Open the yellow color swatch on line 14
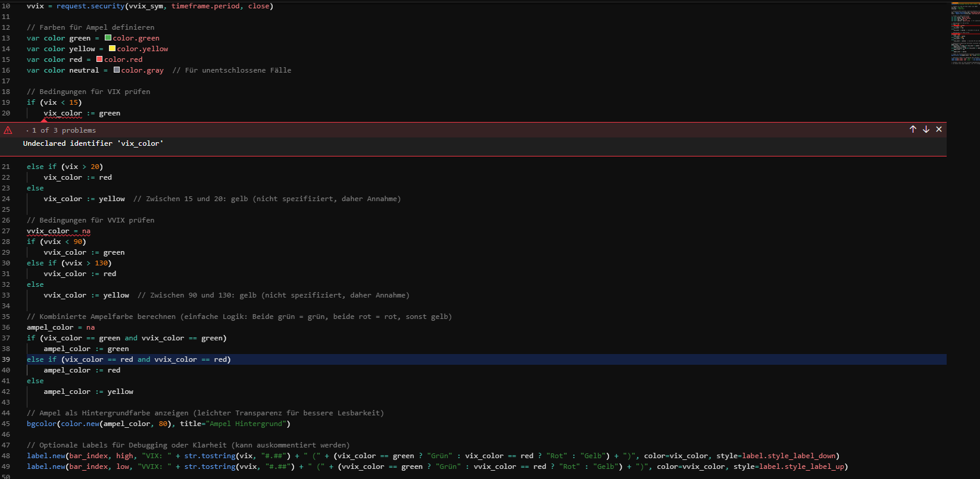This screenshot has width=980, height=479. pyautogui.click(x=112, y=49)
